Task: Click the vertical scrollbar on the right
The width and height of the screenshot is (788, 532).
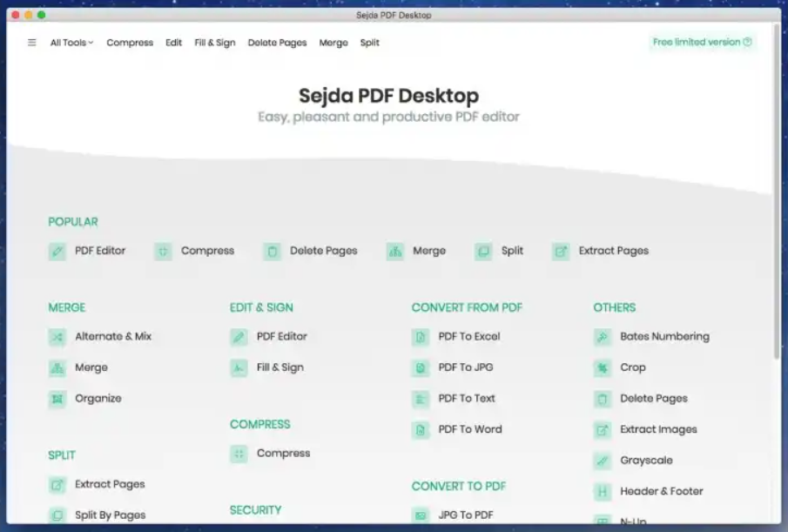Action: pos(776,200)
